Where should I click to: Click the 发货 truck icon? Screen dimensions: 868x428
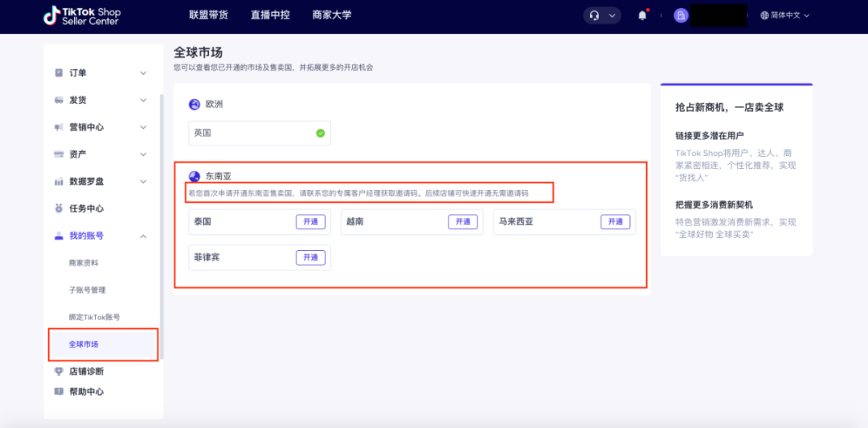[x=59, y=101]
